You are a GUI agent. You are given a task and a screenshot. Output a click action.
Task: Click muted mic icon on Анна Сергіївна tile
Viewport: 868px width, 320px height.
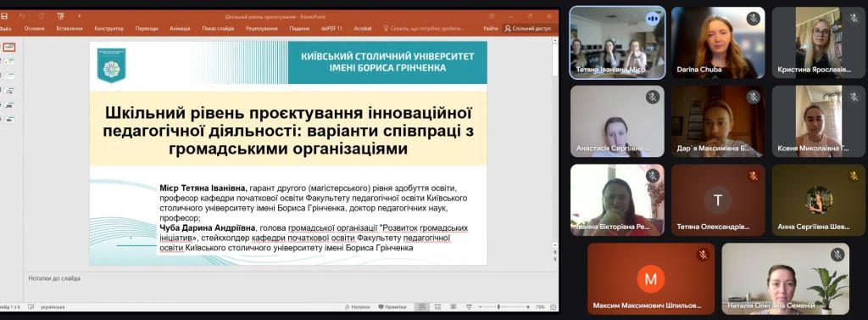pos(854,176)
